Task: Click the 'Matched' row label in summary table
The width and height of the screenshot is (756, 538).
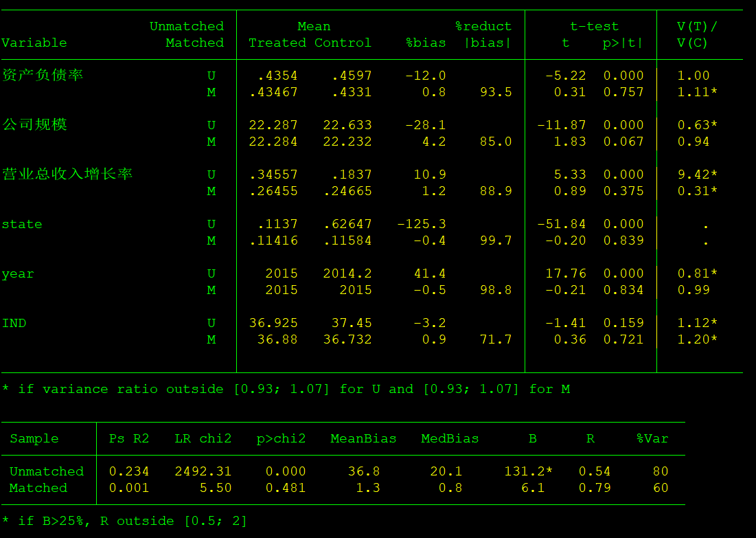Action: pyautogui.click(x=38, y=489)
